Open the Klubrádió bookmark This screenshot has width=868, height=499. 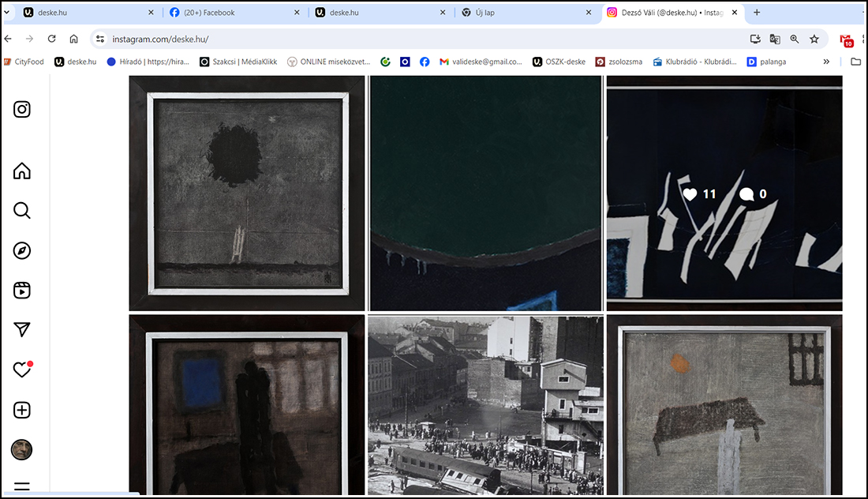(694, 62)
